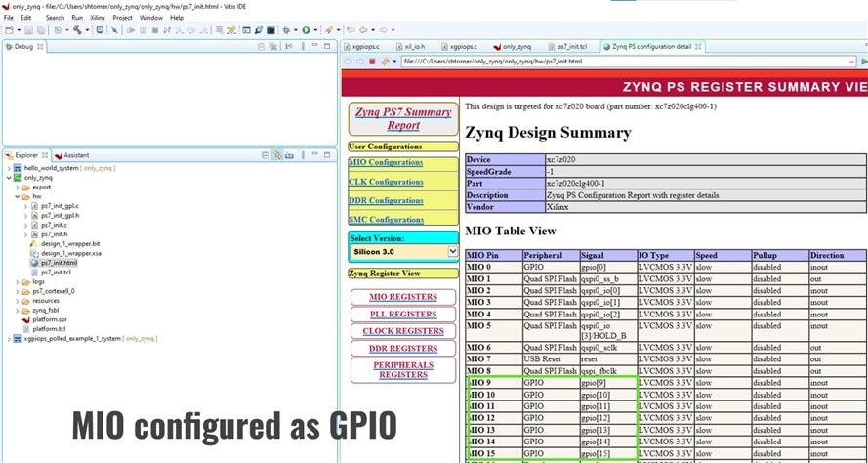Screen dimensions: 868x463
Task: Click the Stop red square icon in browser toolbar
Action: click(x=372, y=62)
